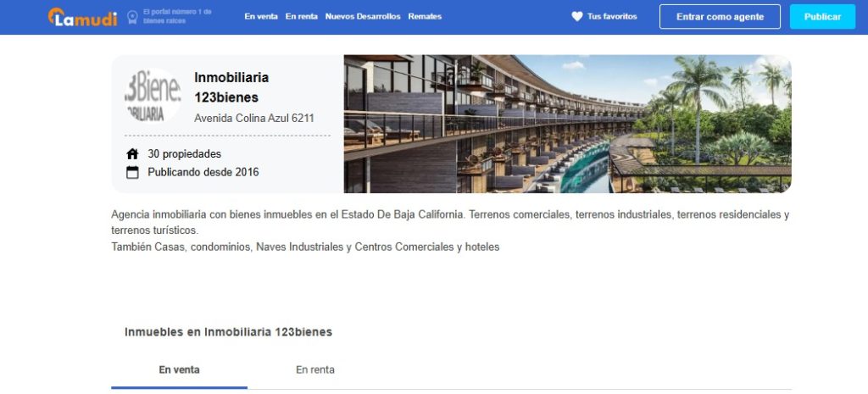This screenshot has height=394, width=868.
Task: Click the calendar icon beside Publicando desde 2016
Action: [x=132, y=172]
